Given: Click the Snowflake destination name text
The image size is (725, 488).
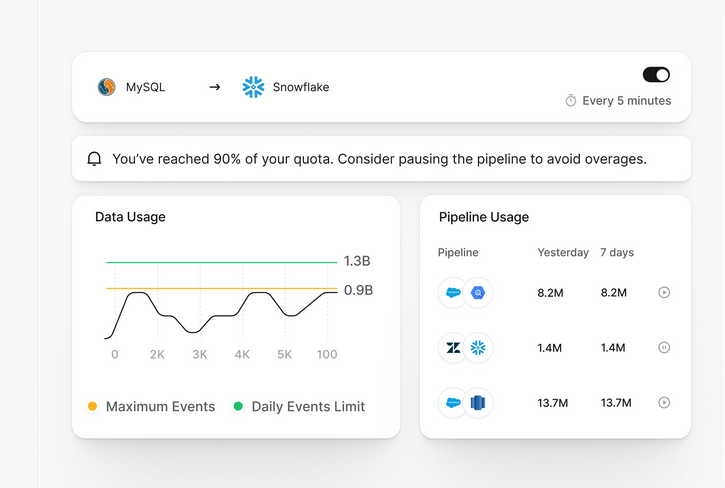Looking at the screenshot, I should [301, 87].
